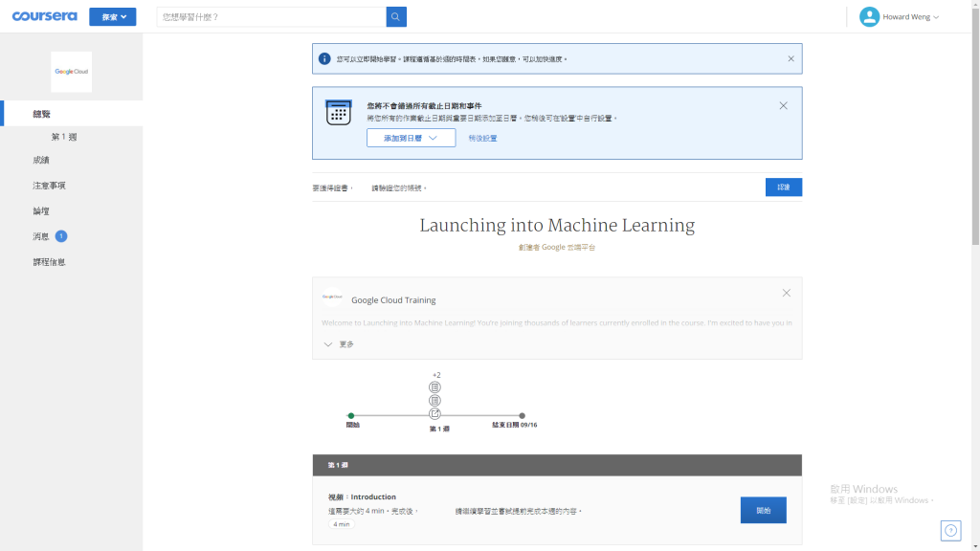Click the blue search magnifier icon

click(396, 17)
